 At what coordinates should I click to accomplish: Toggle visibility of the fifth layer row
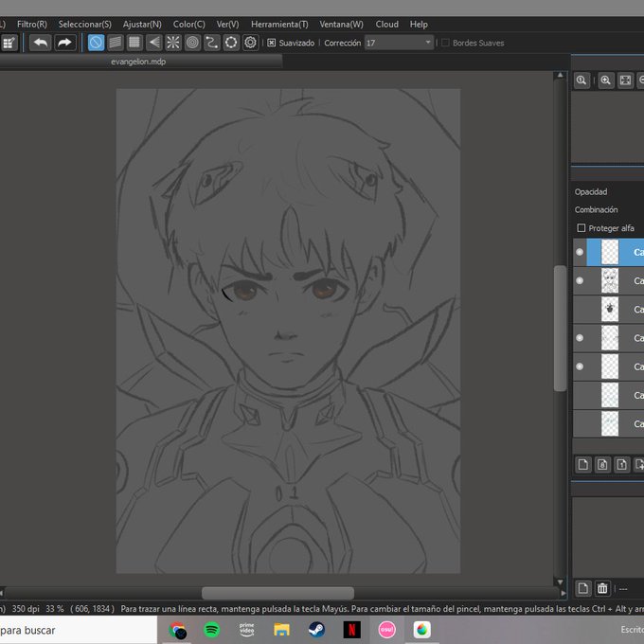pyautogui.click(x=580, y=367)
